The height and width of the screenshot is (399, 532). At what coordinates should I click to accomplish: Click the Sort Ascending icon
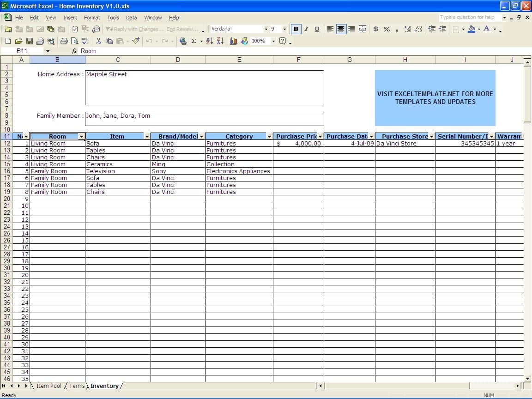(209, 41)
